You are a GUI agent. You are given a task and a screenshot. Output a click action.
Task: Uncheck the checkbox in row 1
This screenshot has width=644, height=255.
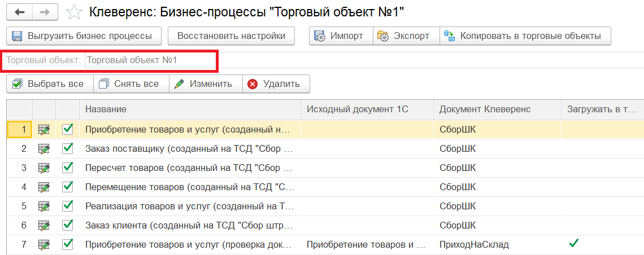[68, 129]
